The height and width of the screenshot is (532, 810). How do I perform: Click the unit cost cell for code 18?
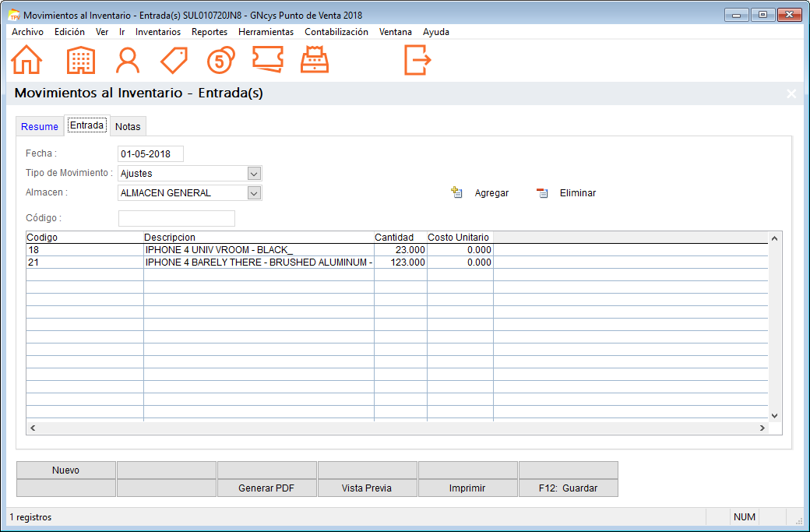460,250
